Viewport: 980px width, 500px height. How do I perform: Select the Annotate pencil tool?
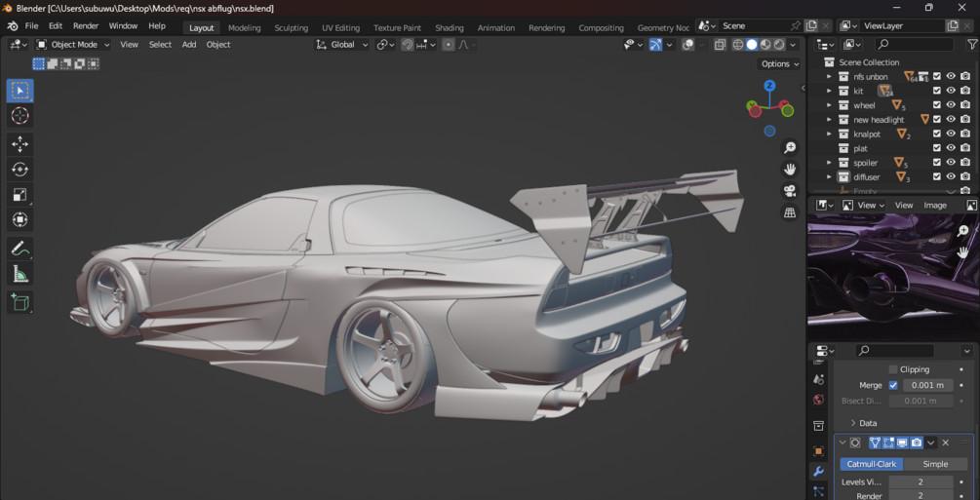click(20, 249)
